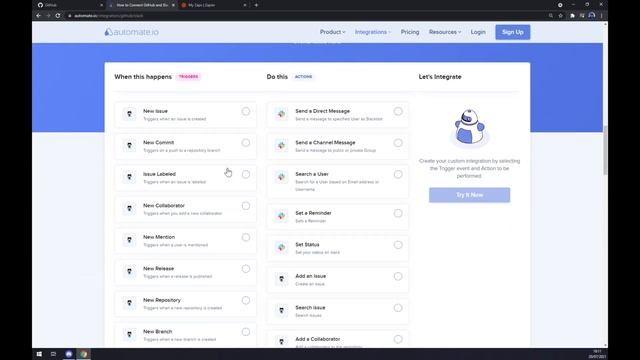Click the Triggers badge label

pos(188,76)
